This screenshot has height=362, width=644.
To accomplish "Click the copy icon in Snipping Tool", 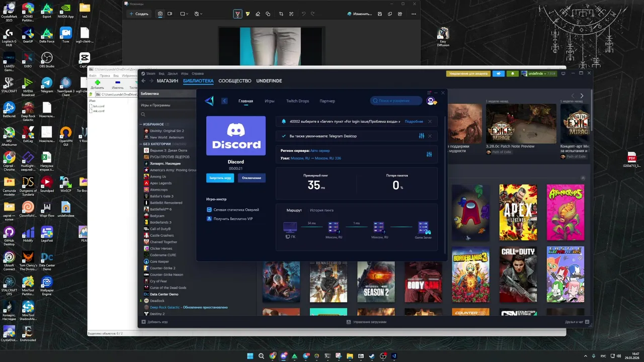I will 390,14.
